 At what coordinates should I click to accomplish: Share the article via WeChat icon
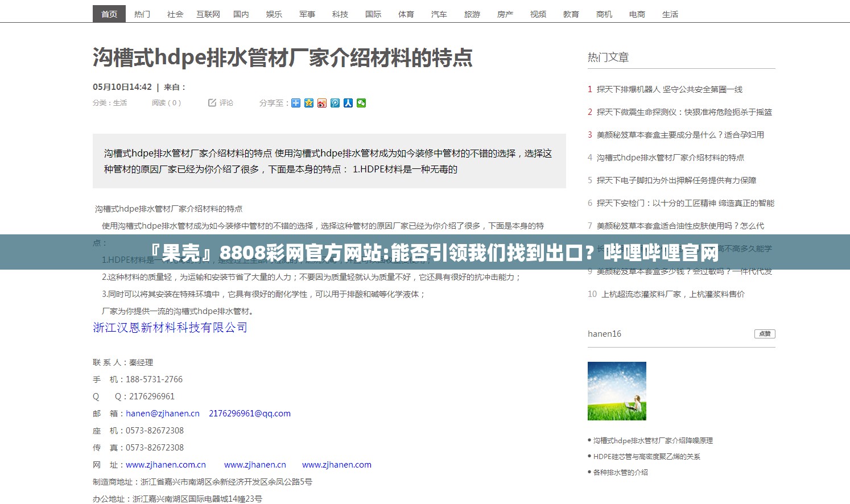361,103
